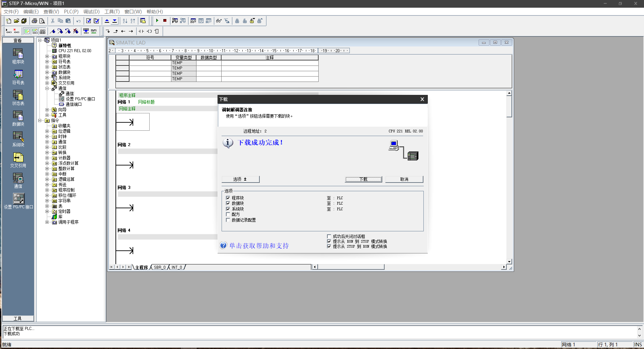Insert a contact from the LAD toolbar
The image size is (644, 349).
[x=141, y=31]
